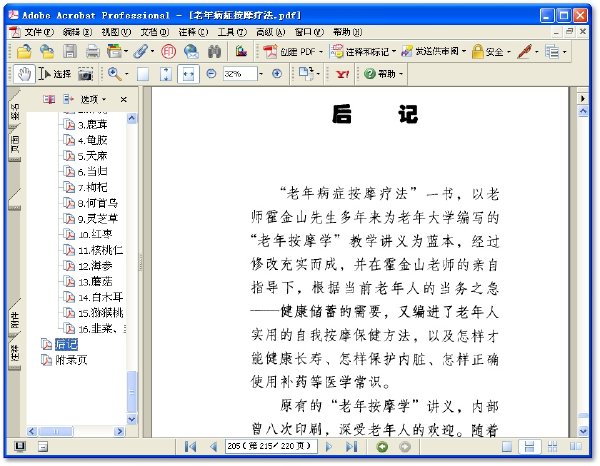The height and width of the screenshot is (466, 600).
Task: Print the document with printer icon
Action: click(92, 52)
